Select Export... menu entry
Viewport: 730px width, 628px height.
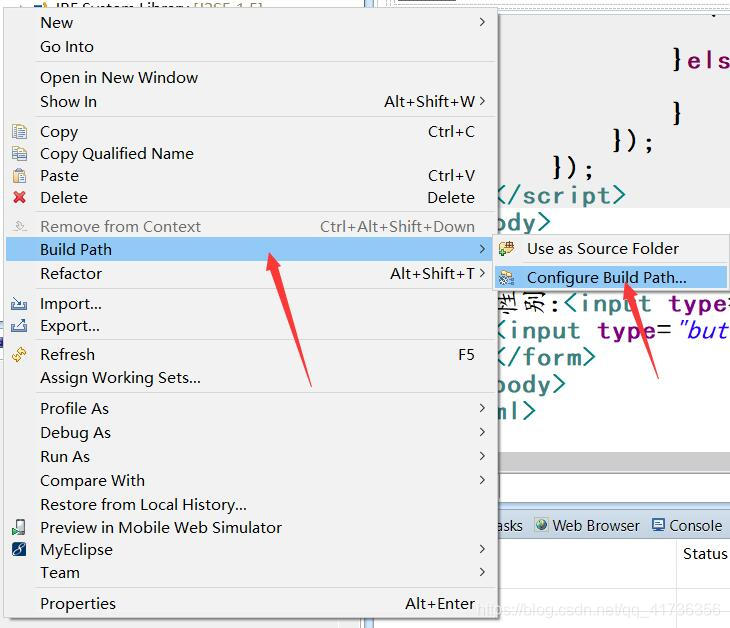[251, 326]
